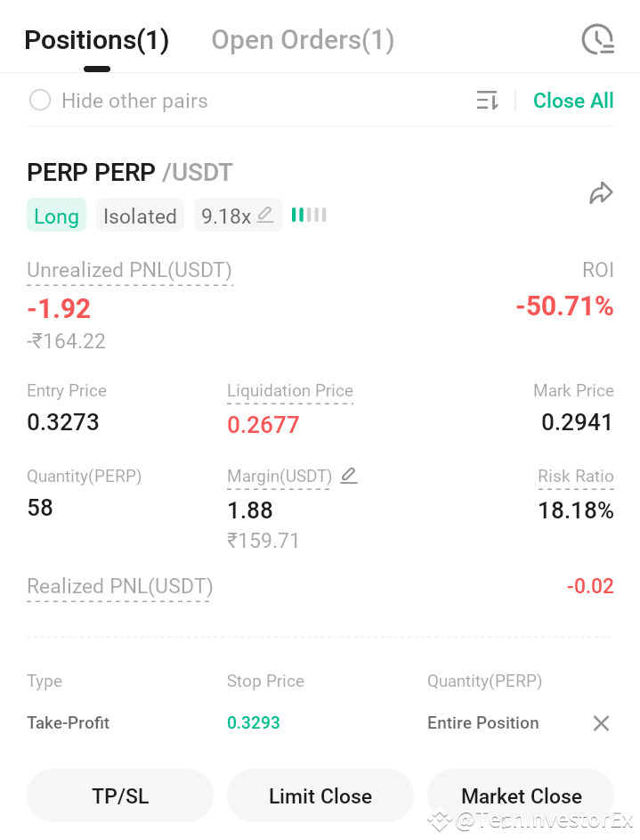
Task: Toggle Hide other pairs radio button
Action: 40,100
